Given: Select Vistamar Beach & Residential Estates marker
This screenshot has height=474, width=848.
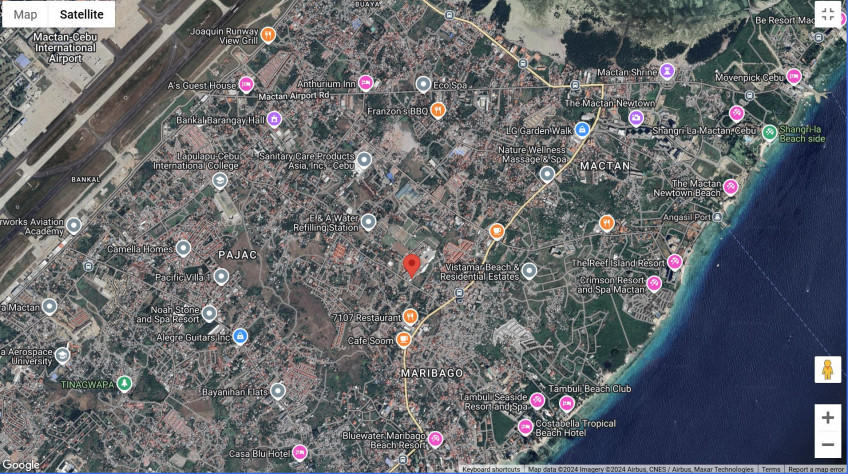Looking at the screenshot, I should pos(529,271).
